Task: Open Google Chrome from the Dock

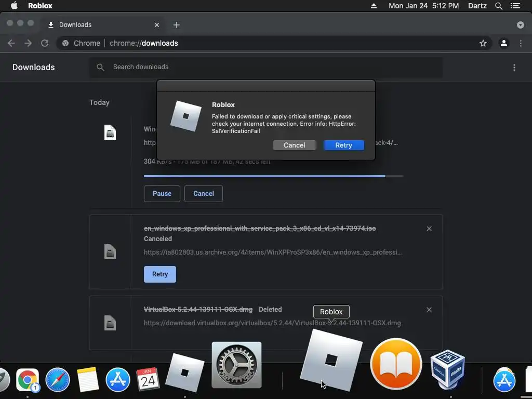Action: tap(28, 380)
